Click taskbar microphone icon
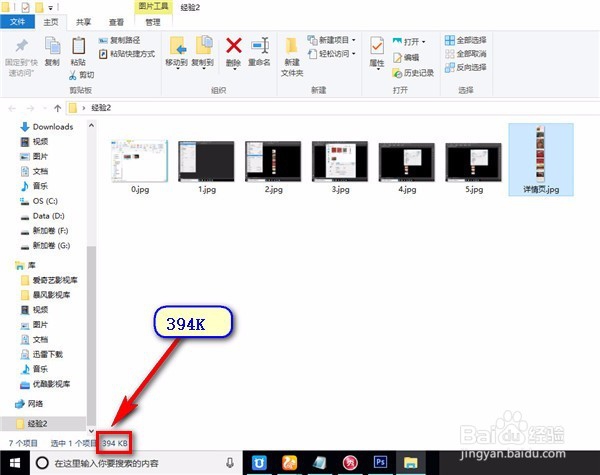Image resolution: width=600 pixels, height=475 pixels. [x=230, y=463]
